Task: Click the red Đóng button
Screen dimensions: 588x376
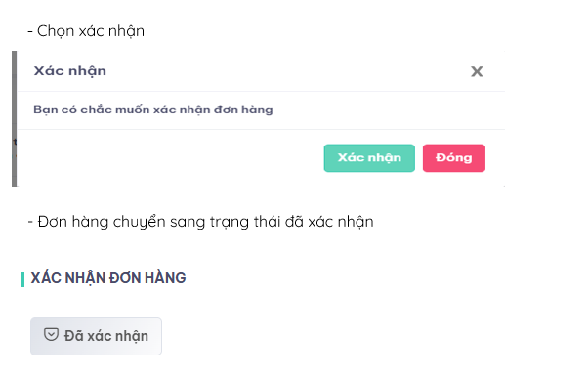Action: 454,158
